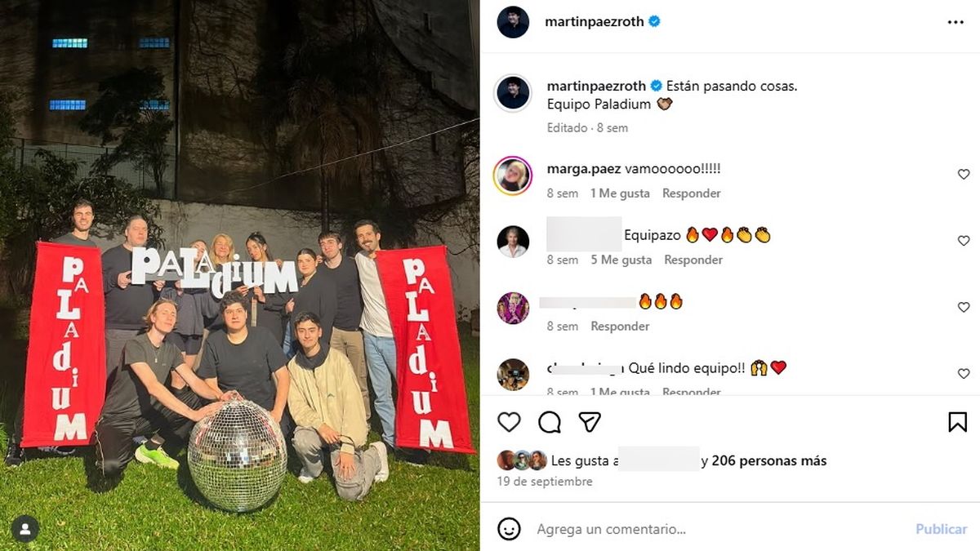Open comments with the speech bubble icon
The width and height of the screenshot is (980, 551).
coord(550,422)
